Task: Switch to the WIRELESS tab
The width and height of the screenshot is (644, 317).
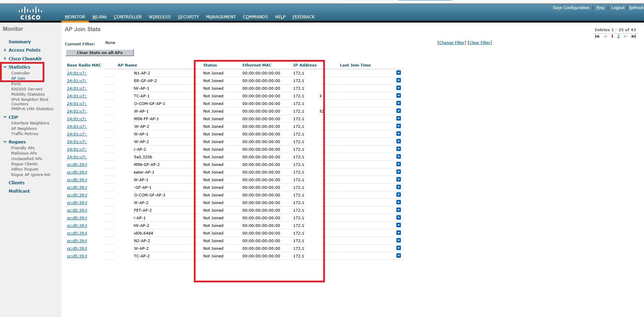Action: [160, 17]
